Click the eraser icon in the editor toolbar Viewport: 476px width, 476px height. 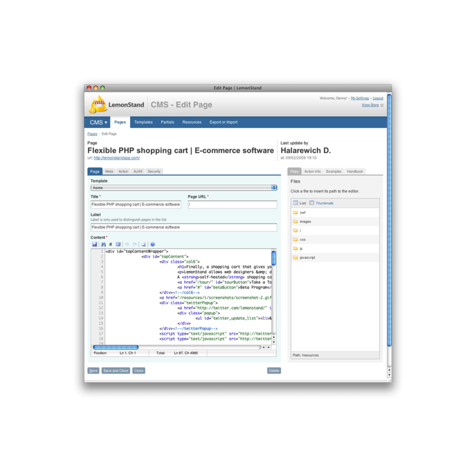click(144, 244)
